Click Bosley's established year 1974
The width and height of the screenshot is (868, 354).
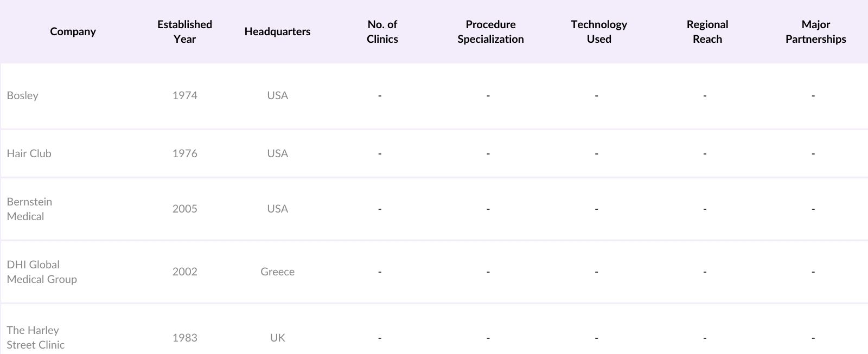184,95
